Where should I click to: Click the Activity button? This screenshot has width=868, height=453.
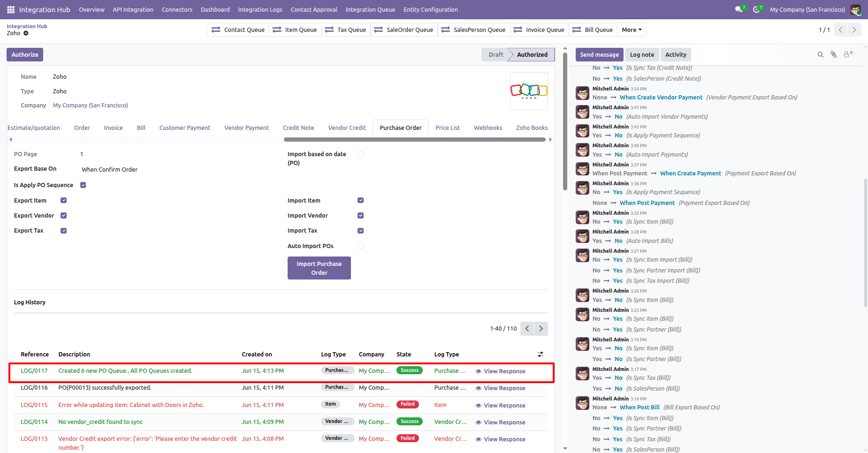point(676,54)
